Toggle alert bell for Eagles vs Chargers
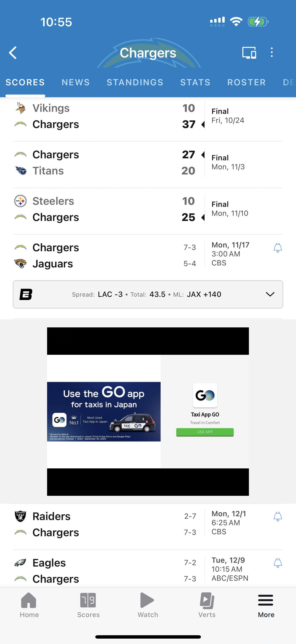 point(278,563)
